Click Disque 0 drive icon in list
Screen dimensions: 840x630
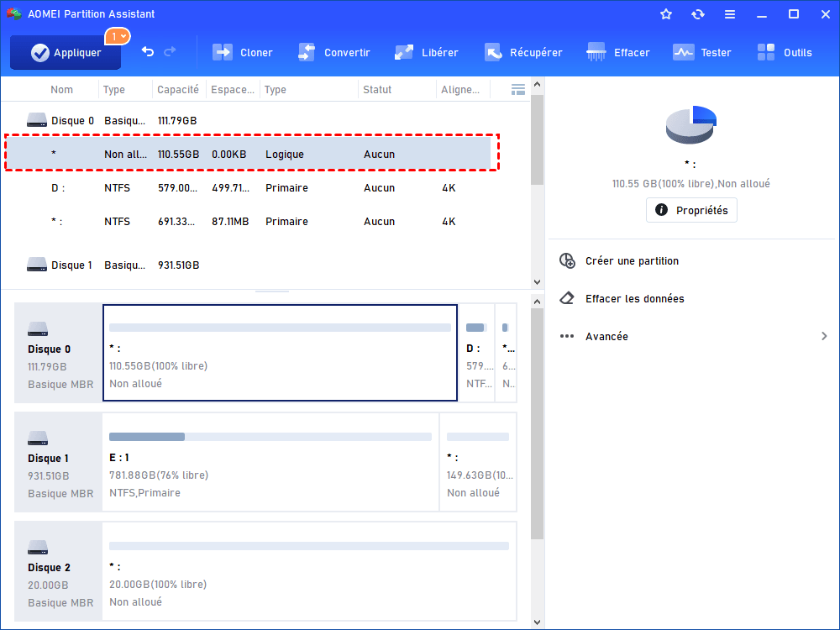tap(37, 120)
